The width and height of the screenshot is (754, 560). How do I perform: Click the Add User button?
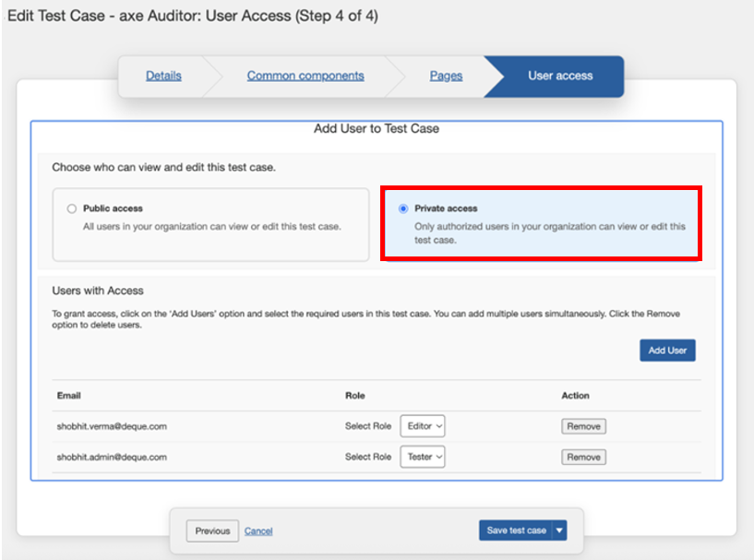coord(667,351)
